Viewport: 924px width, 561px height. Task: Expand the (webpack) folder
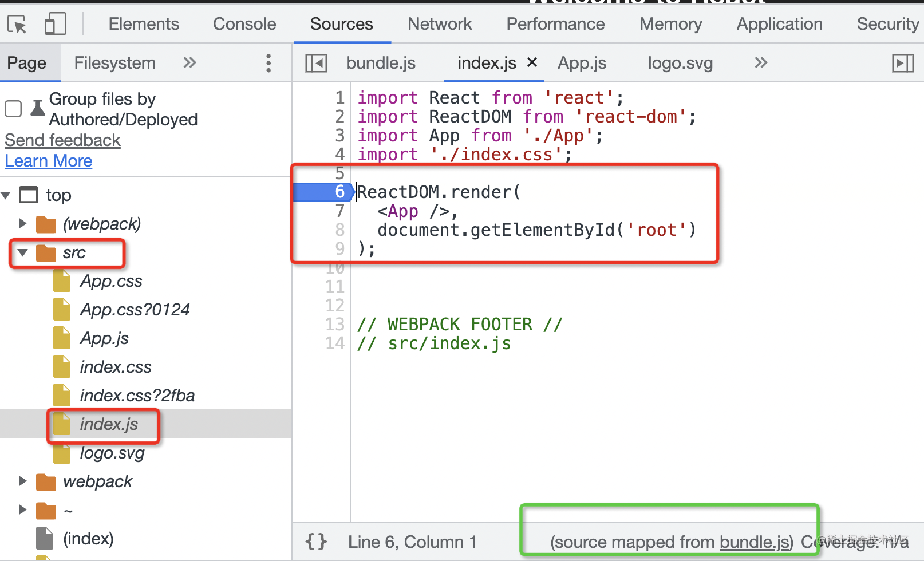(23, 224)
